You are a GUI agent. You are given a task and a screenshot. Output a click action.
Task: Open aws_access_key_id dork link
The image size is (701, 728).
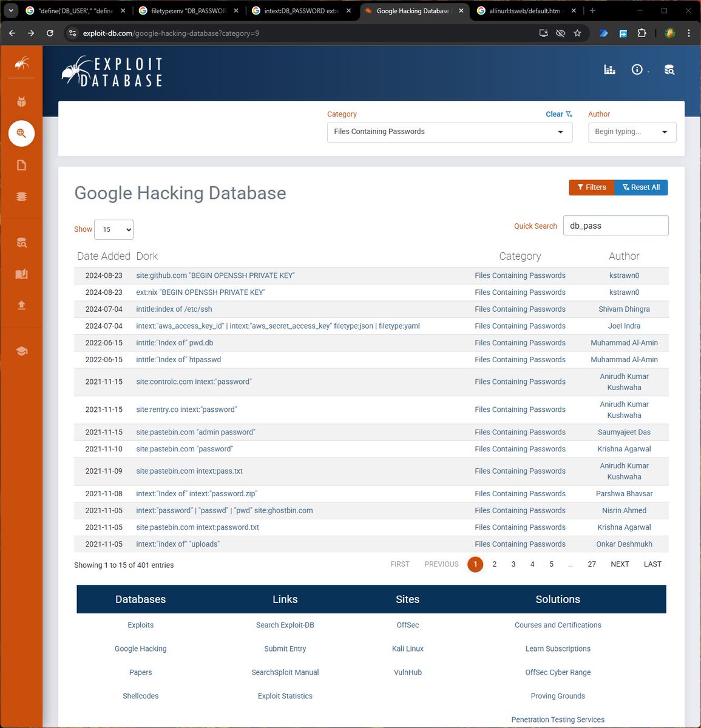(x=278, y=326)
